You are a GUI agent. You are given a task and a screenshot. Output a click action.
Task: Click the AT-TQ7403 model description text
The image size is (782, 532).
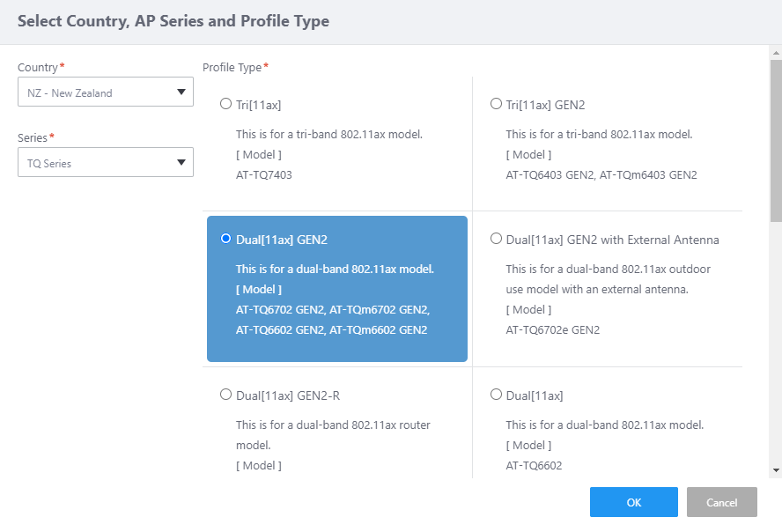(264, 174)
